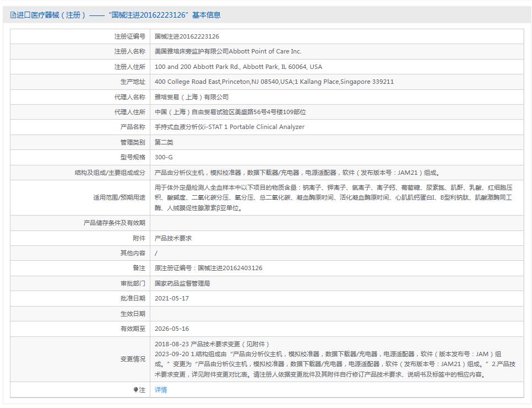Screen dimensions: 532x408
Task: Click management class value 第二类
Action: pos(164,142)
